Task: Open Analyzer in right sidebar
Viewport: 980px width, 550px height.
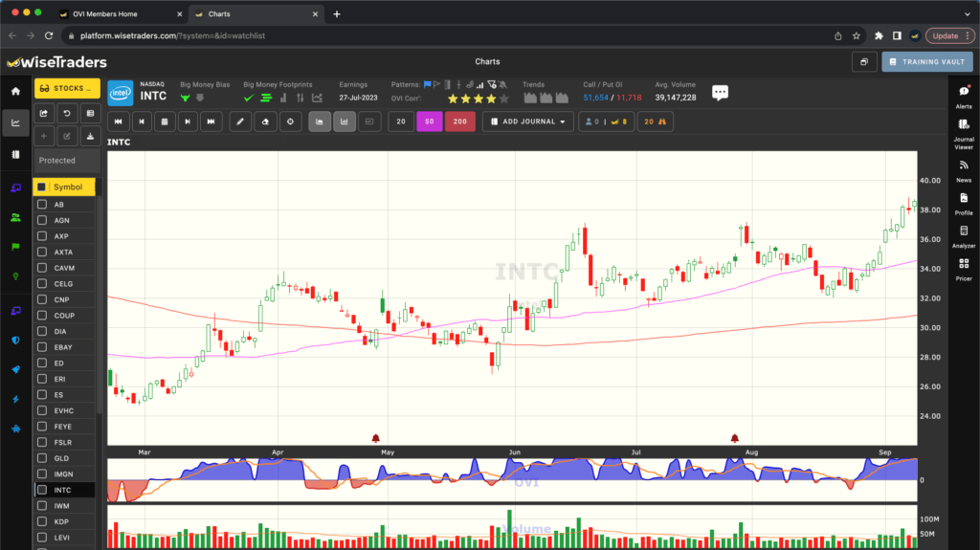Action: point(964,236)
